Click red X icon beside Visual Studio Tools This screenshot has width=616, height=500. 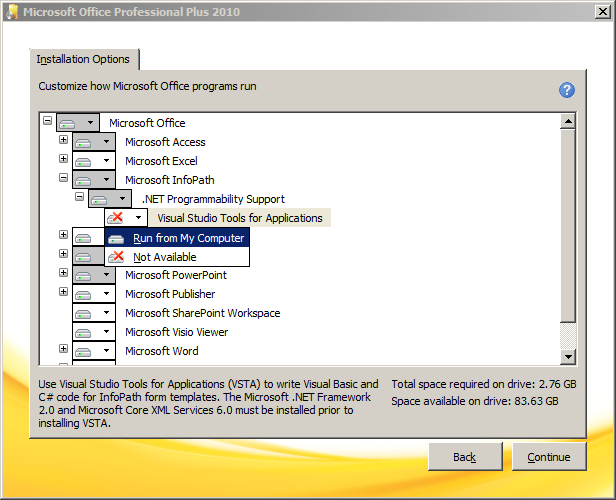click(115, 218)
